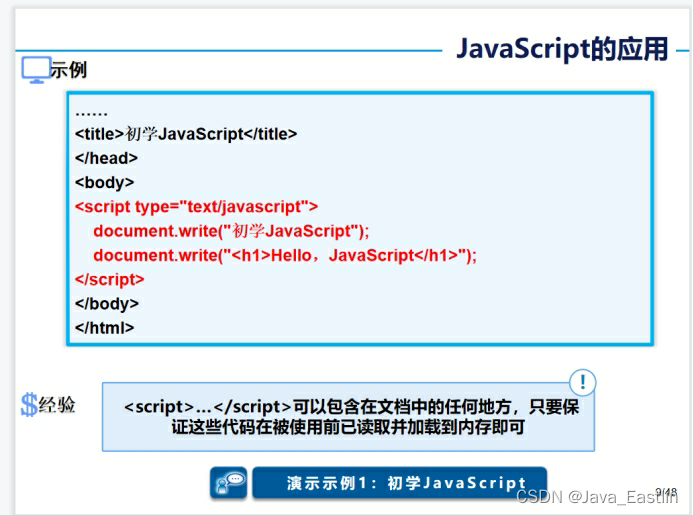Click the <title>初学JavaScript</title> line
This screenshot has height=515, width=693.
[186, 134]
